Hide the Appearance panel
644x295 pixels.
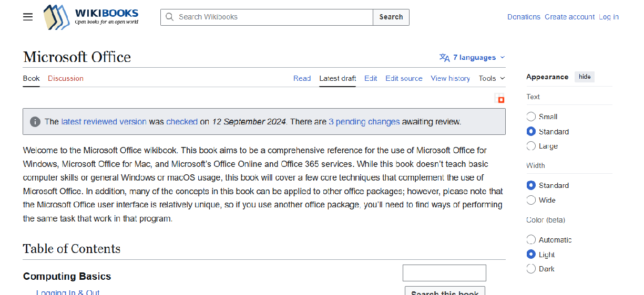tap(585, 77)
